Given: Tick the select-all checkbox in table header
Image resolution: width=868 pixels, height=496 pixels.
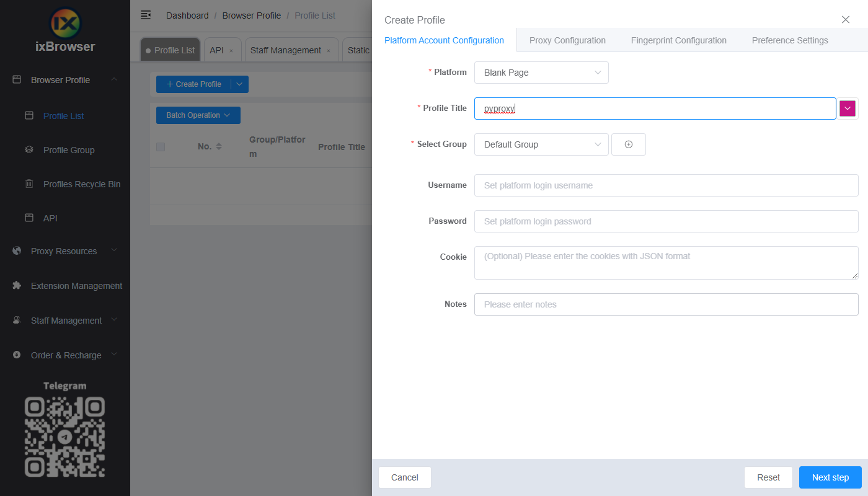Looking at the screenshot, I should (161, 147).
